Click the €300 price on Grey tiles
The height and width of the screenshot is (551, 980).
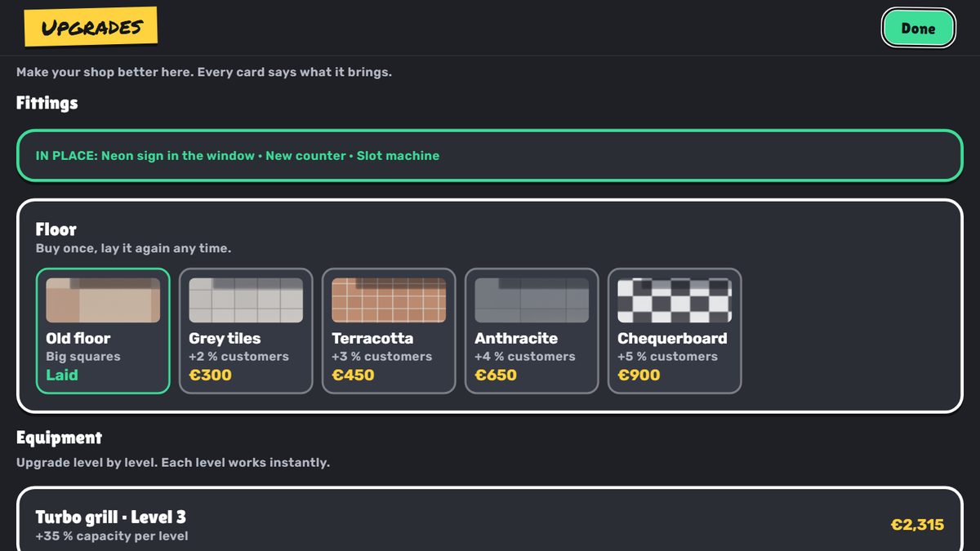[210, 375]
